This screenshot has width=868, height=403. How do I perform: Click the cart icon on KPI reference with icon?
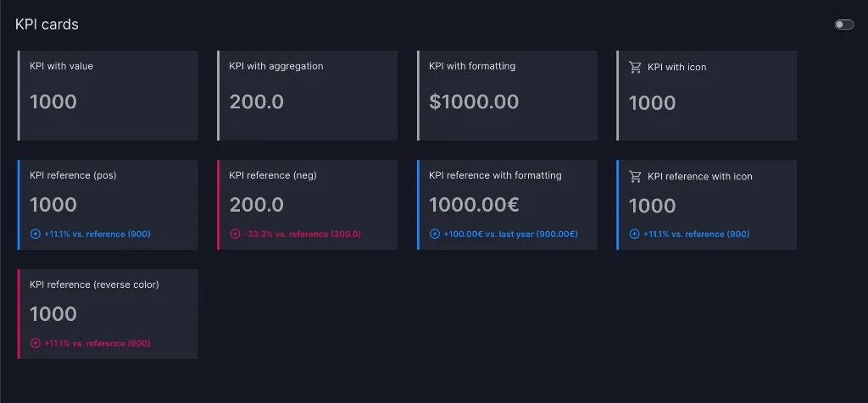[635, 176]
